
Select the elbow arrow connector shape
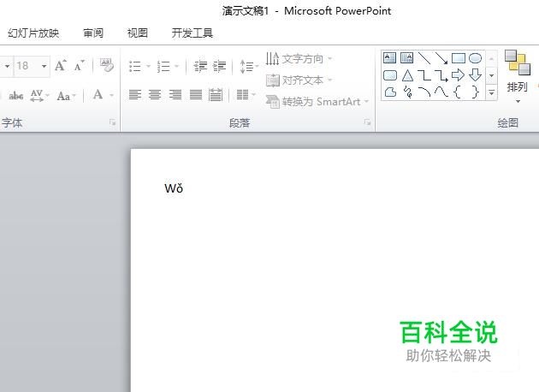pyautogui.click(x=441, y=75)
